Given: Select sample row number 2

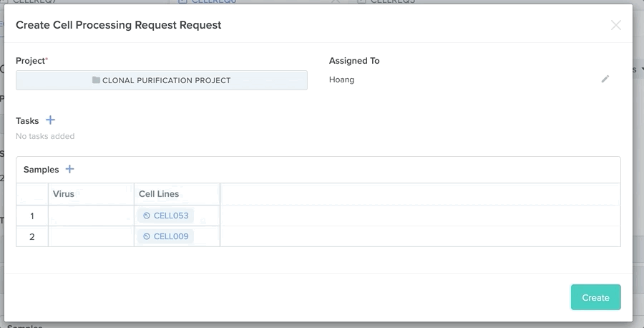Looking at the screenshot, I should point(32,236).
